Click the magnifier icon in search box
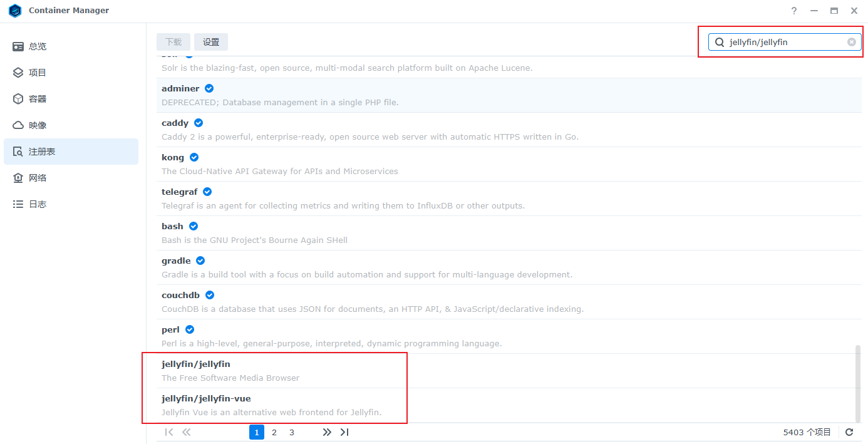Screen dimensions: 868x444 pos(720,42)
